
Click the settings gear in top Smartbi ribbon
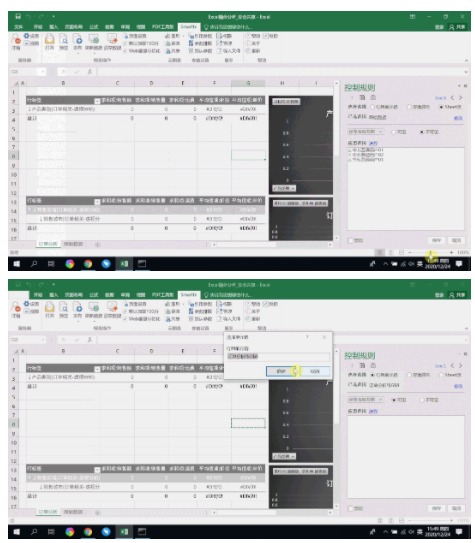[x=27, y=36]
